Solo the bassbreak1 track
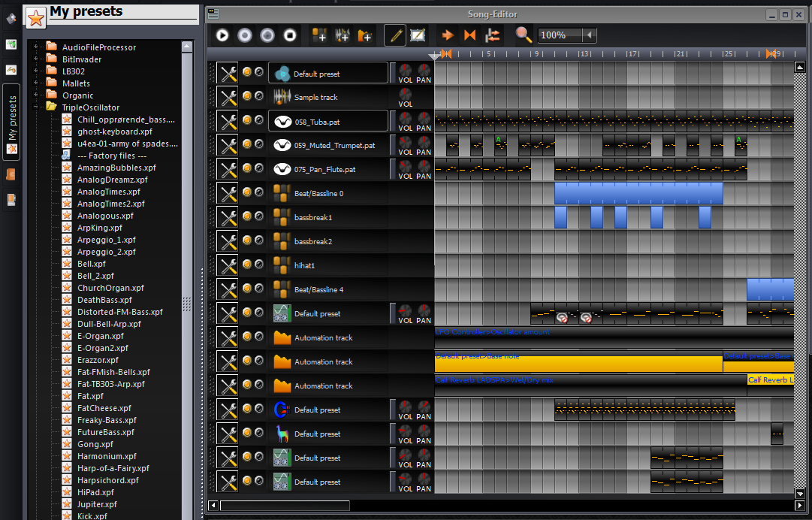The height and width of the screenshot is (520, 812). (260, 217)
